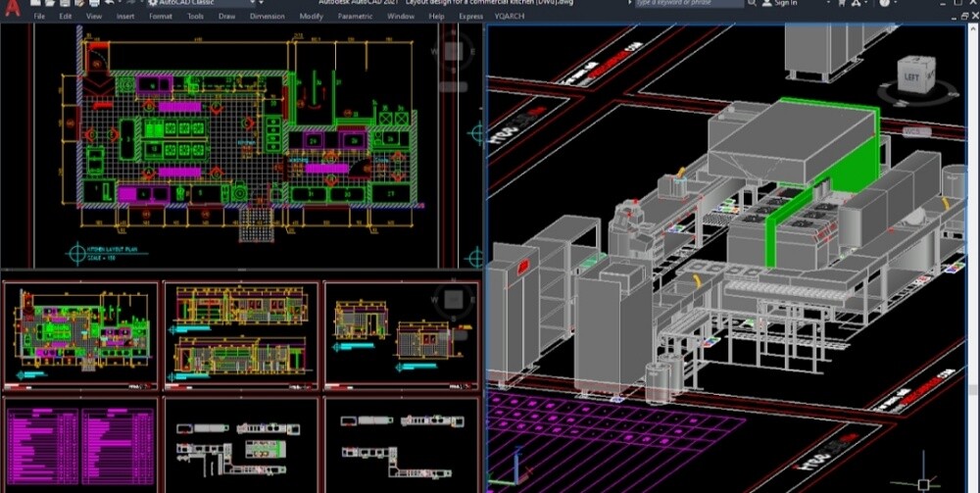Click the LEFT face of the ViewCube
This screenshot has width=980, height=493.
pos(911,76)
